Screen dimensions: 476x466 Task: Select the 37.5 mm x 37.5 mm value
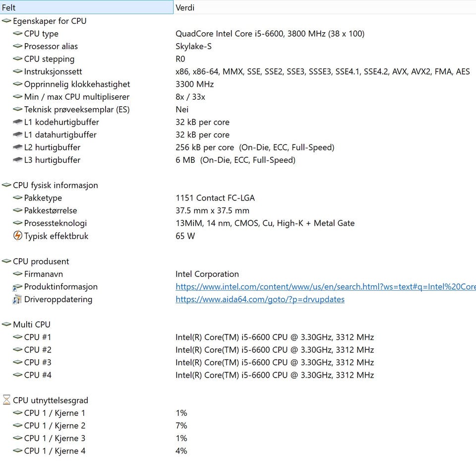click(212, 210)
